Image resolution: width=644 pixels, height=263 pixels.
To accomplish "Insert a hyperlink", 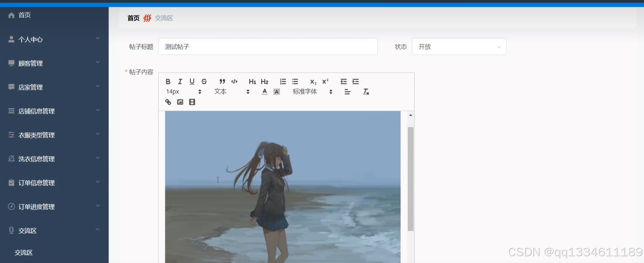I will pyautogui.click(x=168, y=102).
